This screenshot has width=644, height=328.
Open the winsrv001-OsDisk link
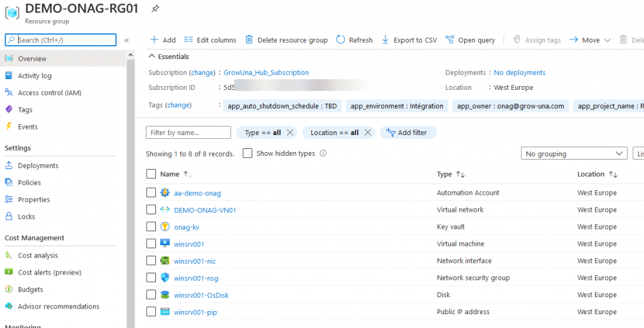click(x=201, y=295)
